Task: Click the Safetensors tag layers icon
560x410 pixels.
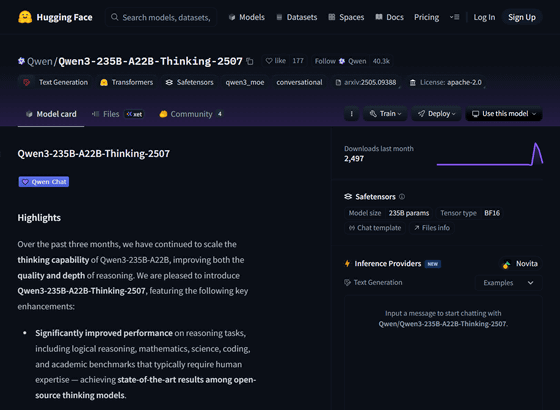Action: (x=169, y=82)
